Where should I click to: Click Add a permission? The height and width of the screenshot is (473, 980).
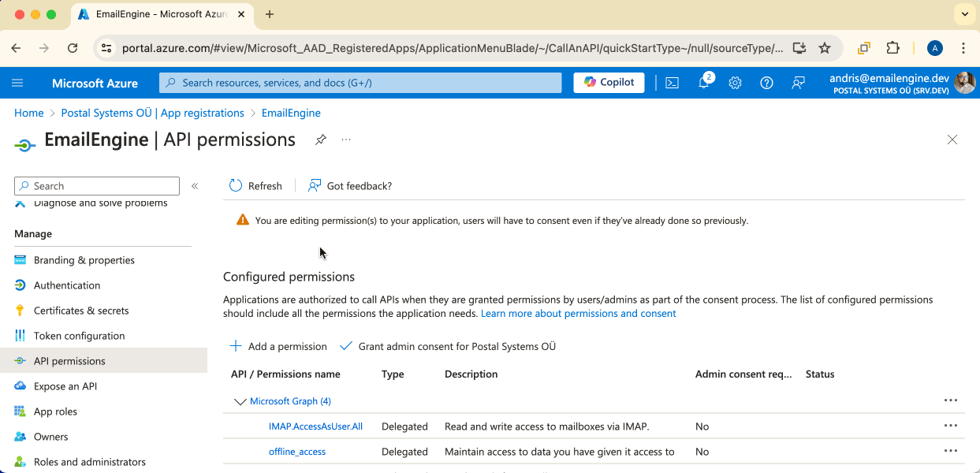[278, 346]
